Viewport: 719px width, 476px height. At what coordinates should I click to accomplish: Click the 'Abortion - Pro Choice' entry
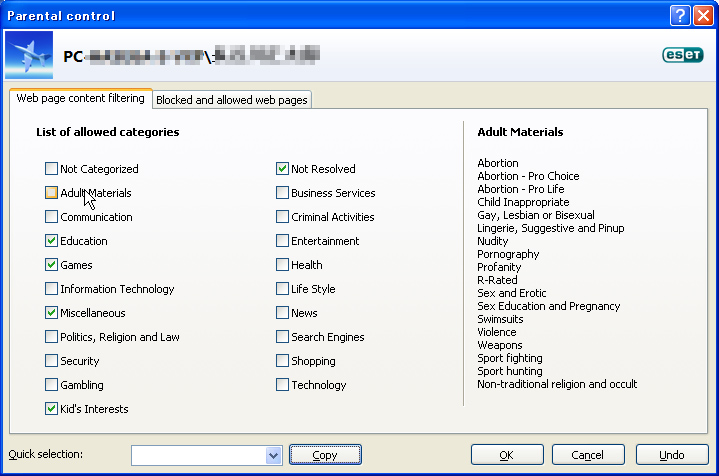pyautogui.click(x=528, y=176)
